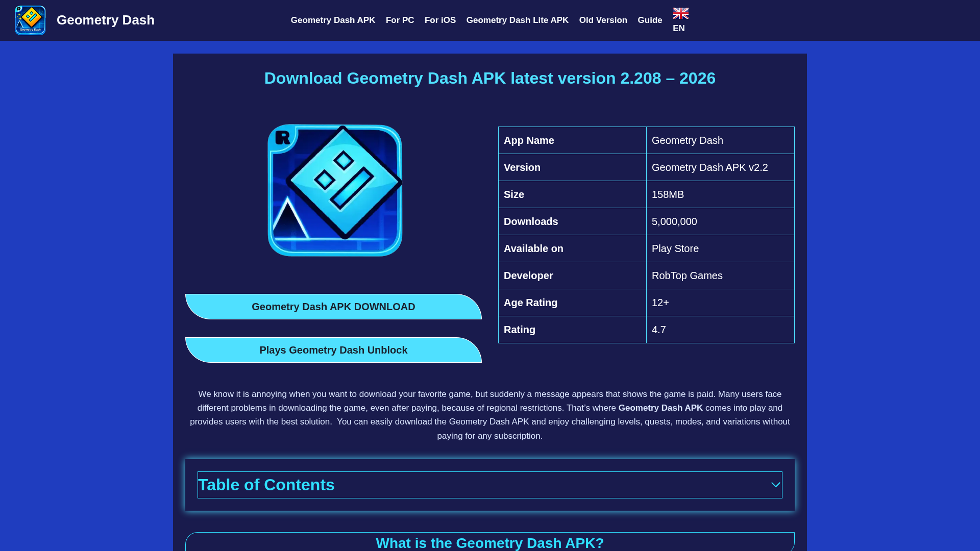Click the "What is the Geometry Dash APK?" heading

click(x=490, y=543)
